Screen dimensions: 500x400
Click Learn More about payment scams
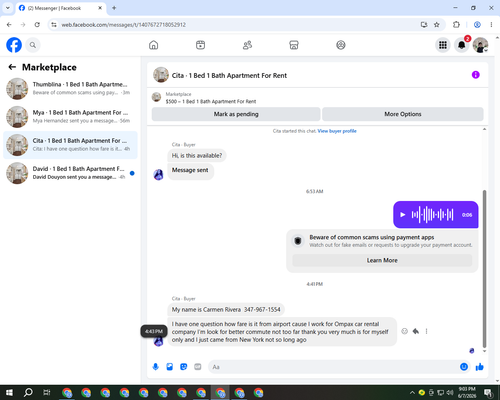pyautogui.click(x=382, y=260)
